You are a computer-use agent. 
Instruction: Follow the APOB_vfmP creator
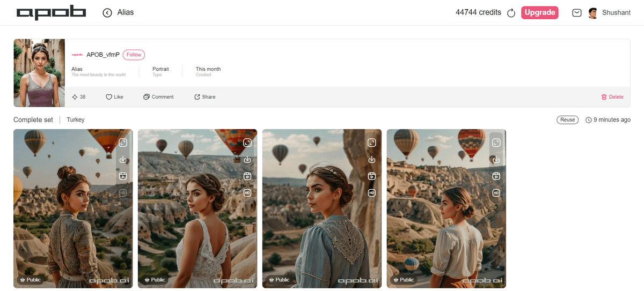point(134,55)
